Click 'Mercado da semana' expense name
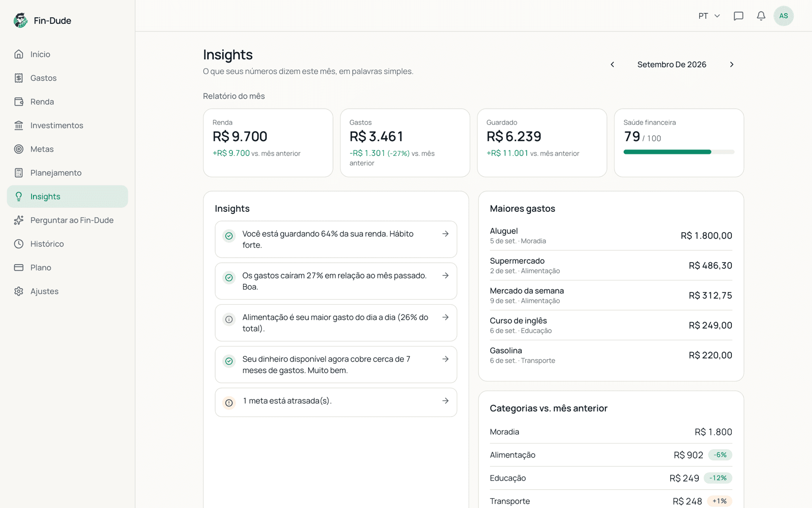Image resolution: width=812 pixels, height=508 pixels. (x=527, y=291)
